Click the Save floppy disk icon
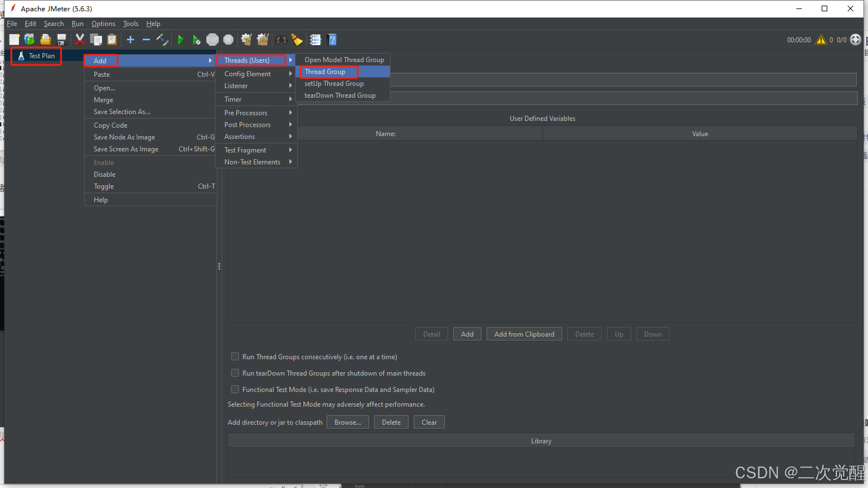 [x=62, y=39]
